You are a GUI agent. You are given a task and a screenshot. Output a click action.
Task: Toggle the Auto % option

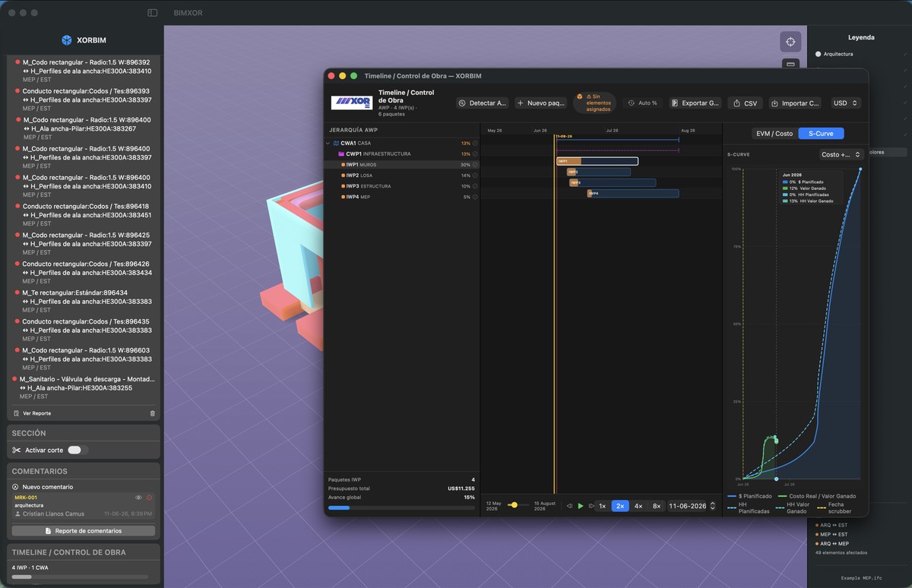tap(643, 103)
